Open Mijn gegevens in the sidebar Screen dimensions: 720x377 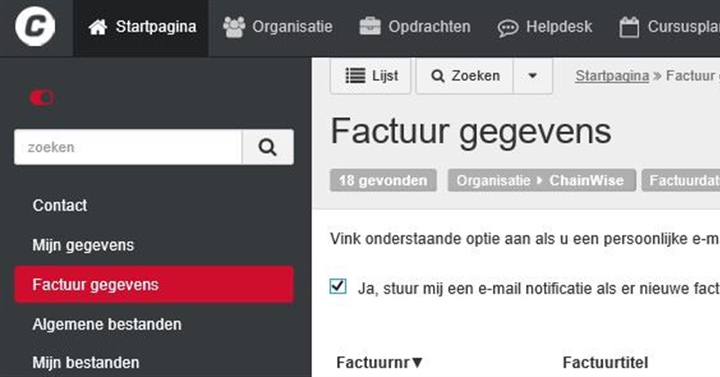pyautogui.click(x=83, y=245)
